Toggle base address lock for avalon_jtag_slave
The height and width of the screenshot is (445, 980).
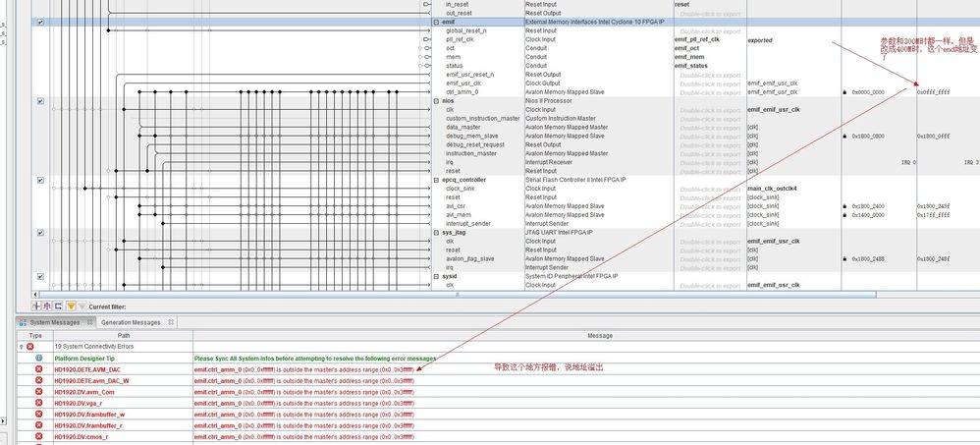(x=845, y=258)
